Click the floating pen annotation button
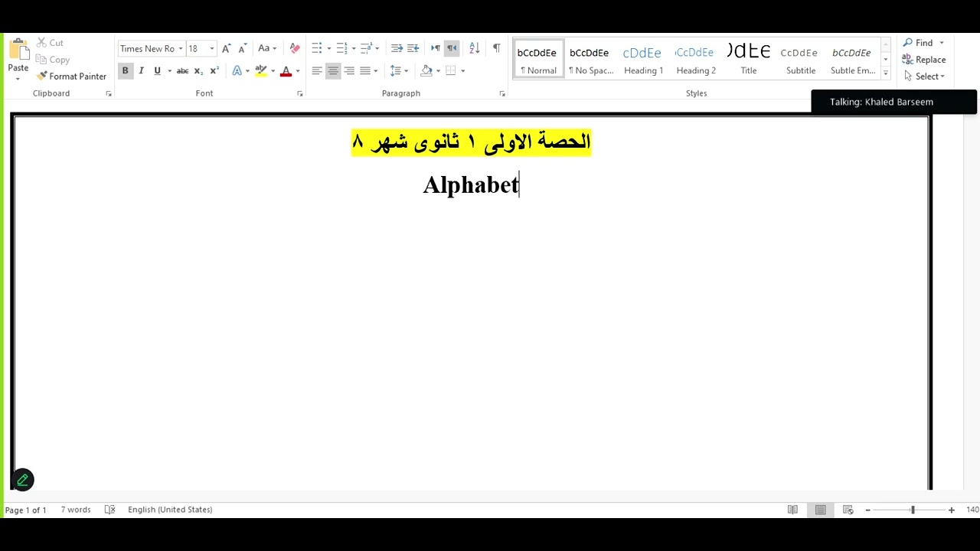The height and width of the screenshot is (551, 980). [22, 480]
